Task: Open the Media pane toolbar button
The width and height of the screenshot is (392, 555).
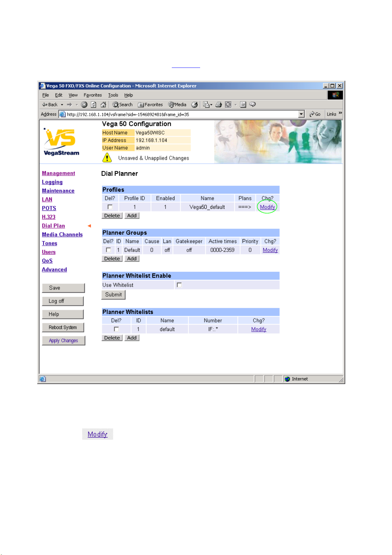Action: 177,105
